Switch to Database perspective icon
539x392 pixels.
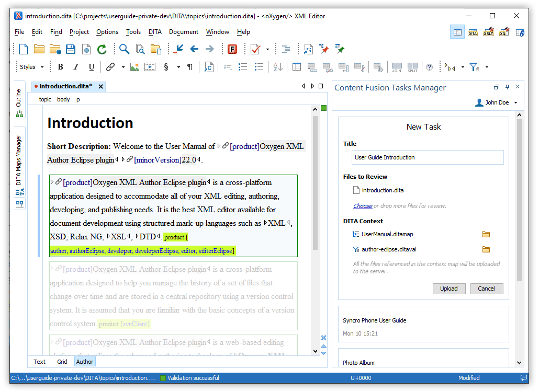click(x=520, y=32)
